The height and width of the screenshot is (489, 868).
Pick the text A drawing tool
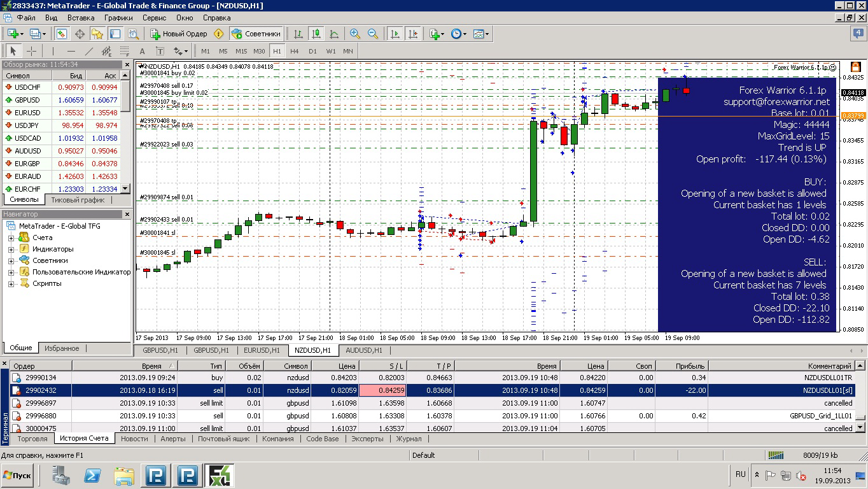(x=142, y=51)
